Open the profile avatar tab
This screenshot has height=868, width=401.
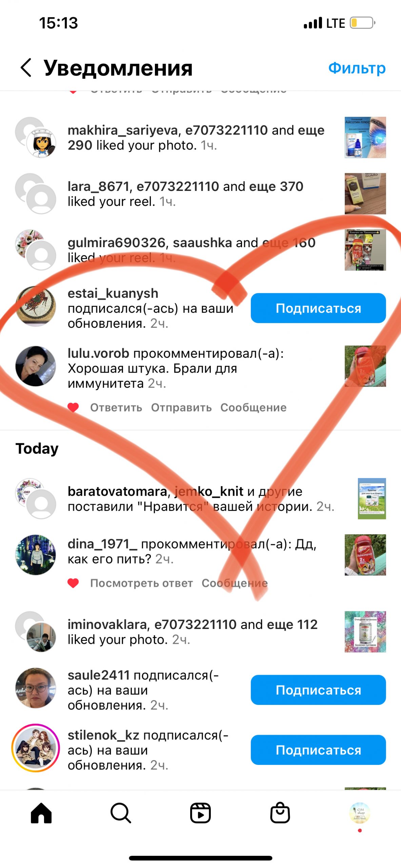pos(360,813)
